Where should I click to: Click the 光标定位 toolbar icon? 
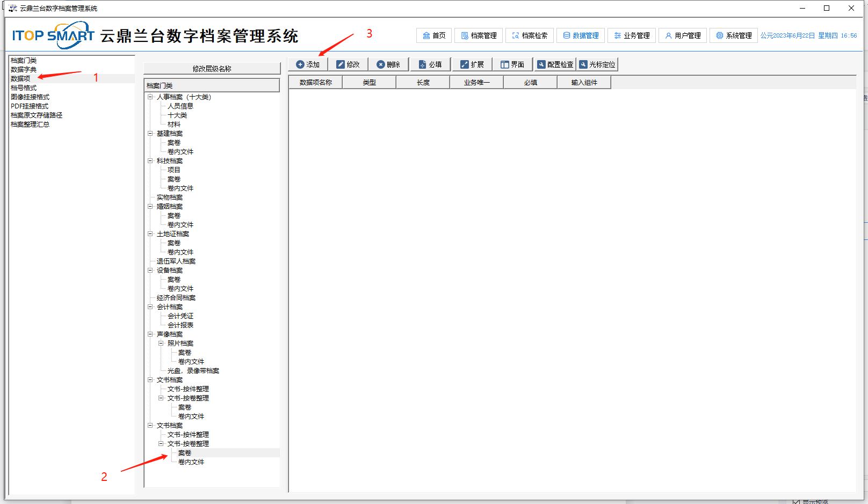tap(583, 64)
